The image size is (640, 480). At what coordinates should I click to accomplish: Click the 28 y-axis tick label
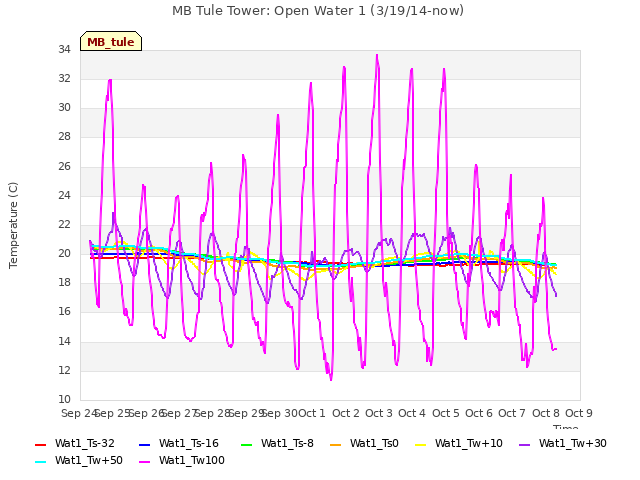64,137
